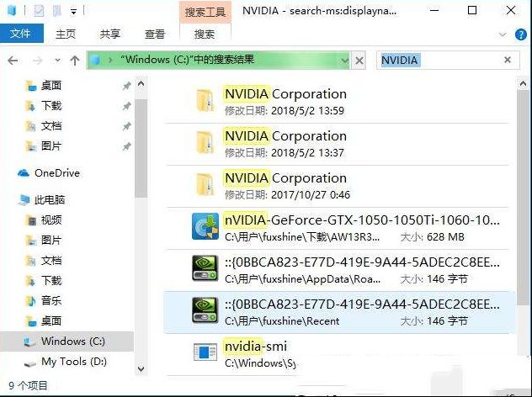Open the help question mark icon
532x397 pixels.
[x=521, y=34]
